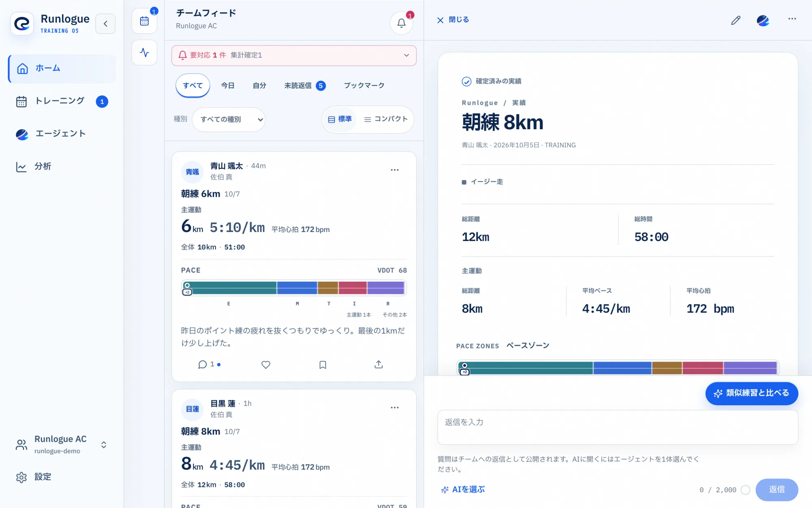Viewport: 812px width, 508px height.
Task: Click the 類似練習と比べる button
Action: click(x=752, y=393)
